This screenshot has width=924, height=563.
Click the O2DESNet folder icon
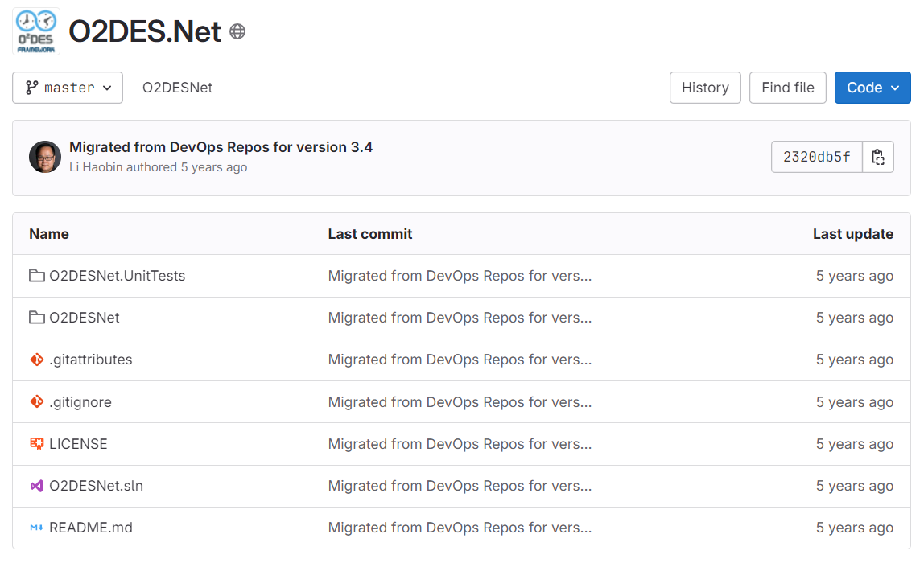coord(36,318)
